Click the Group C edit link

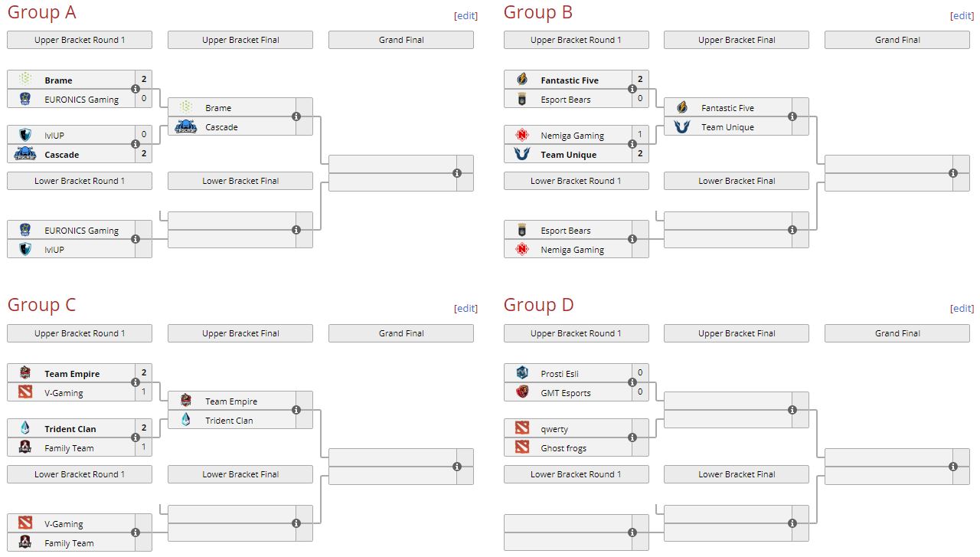click(465, 308)
